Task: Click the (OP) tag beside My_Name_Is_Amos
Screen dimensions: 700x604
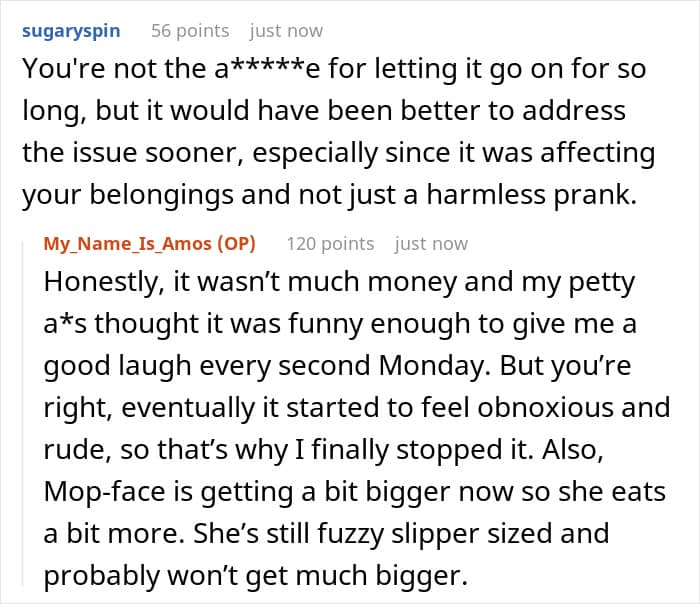Action: 234,243
